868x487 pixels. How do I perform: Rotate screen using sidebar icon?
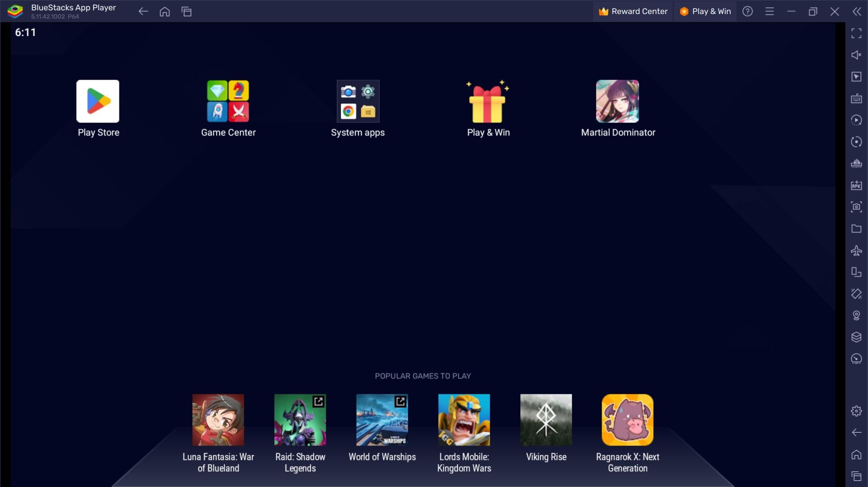(856, 272)
